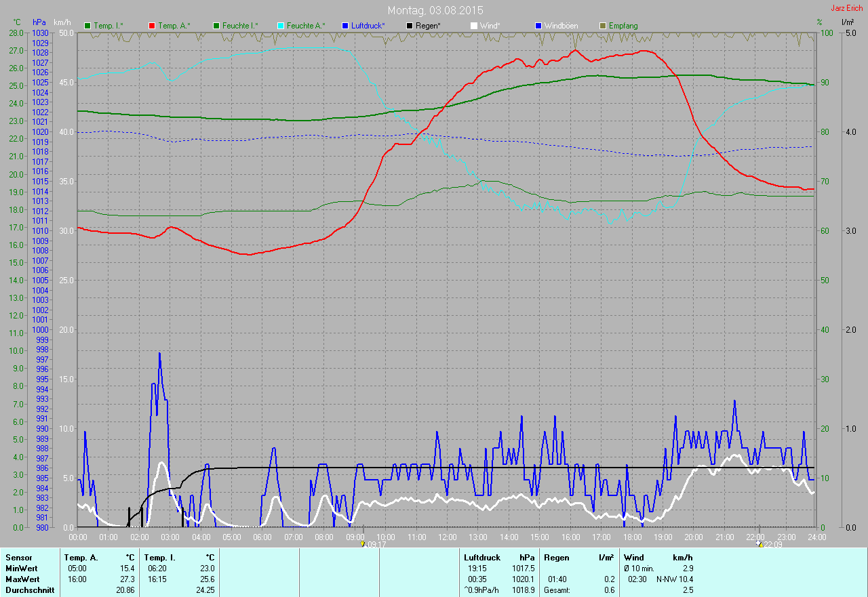Click the Durchschnitt row label

pos(30,590)
